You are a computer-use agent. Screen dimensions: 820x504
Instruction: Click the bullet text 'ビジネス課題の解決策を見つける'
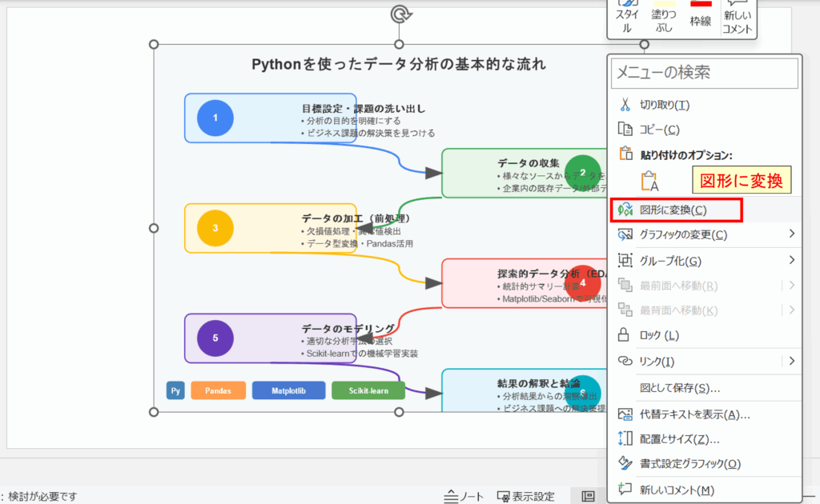pos(368,133)
